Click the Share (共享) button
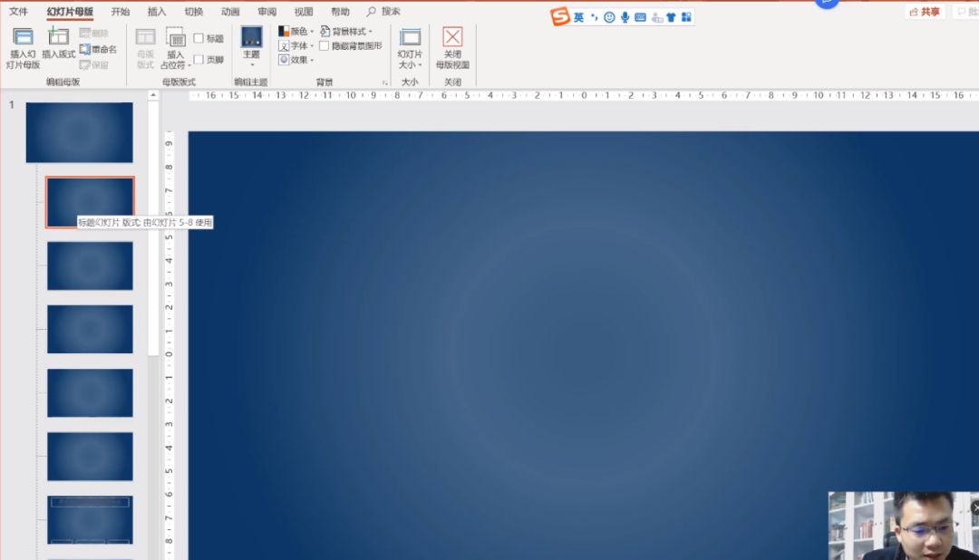Screen dimensions: 979x560 pos(925,12)
